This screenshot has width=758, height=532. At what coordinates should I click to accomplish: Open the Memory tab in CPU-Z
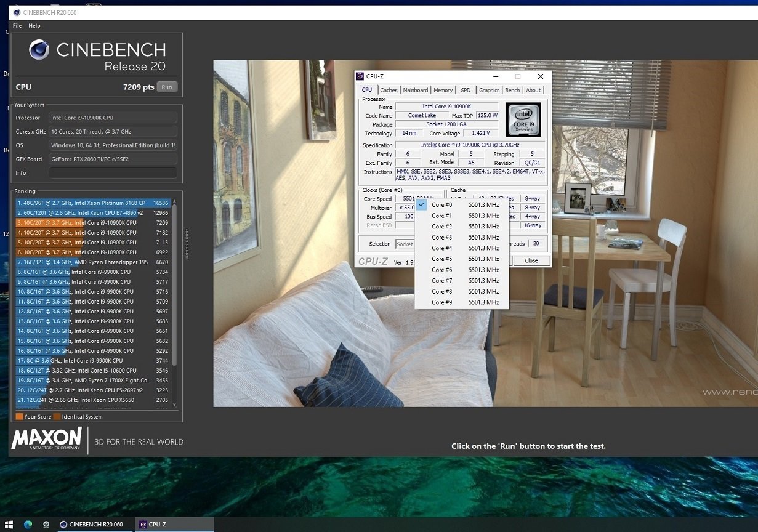[443, 90]
